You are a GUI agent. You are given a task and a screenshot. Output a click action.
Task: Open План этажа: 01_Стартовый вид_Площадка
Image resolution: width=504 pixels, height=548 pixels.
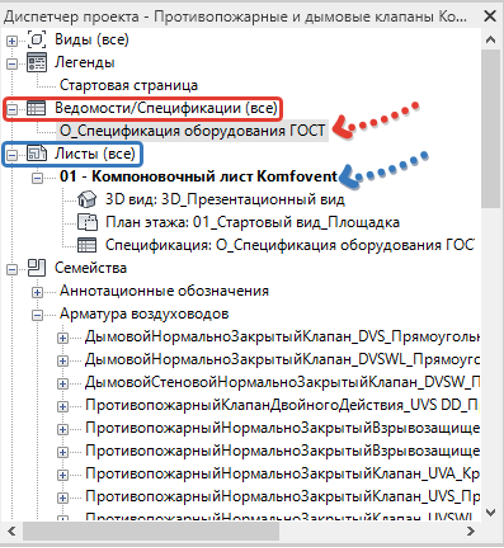click(252, 222)
